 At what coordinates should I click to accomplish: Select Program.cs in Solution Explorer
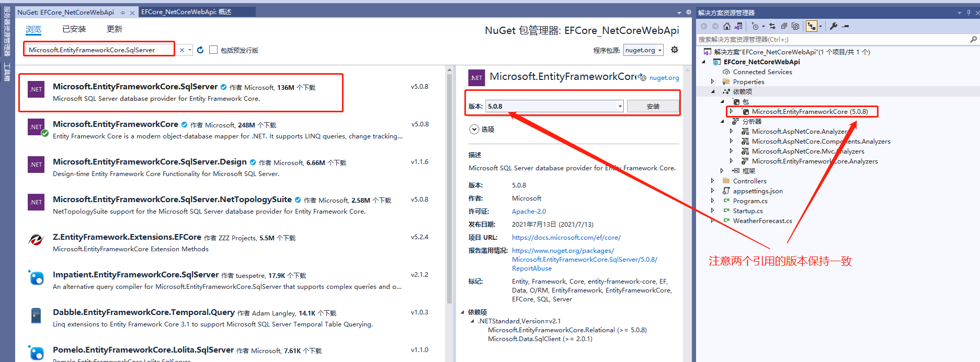[x=750, y=201]
